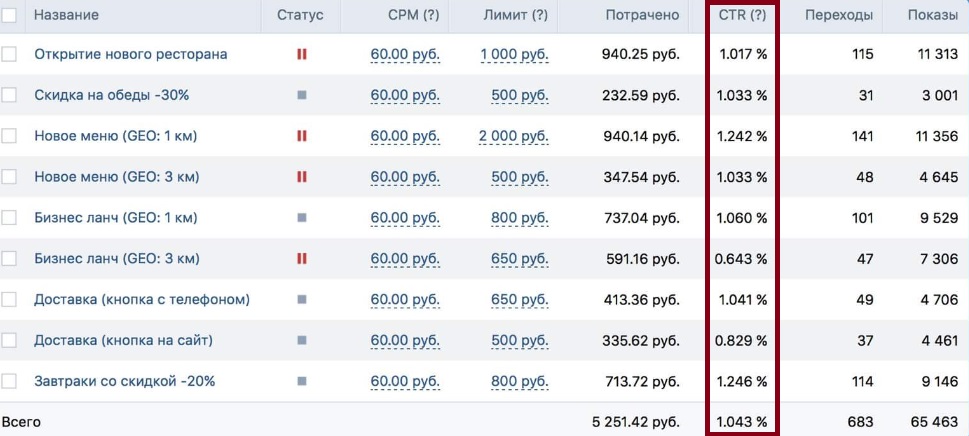This screenshot has height=436, width=969.
Task: Edit 60.00 руб. CPM for Открытие нового ресторана
Action: tap(404, 54)
